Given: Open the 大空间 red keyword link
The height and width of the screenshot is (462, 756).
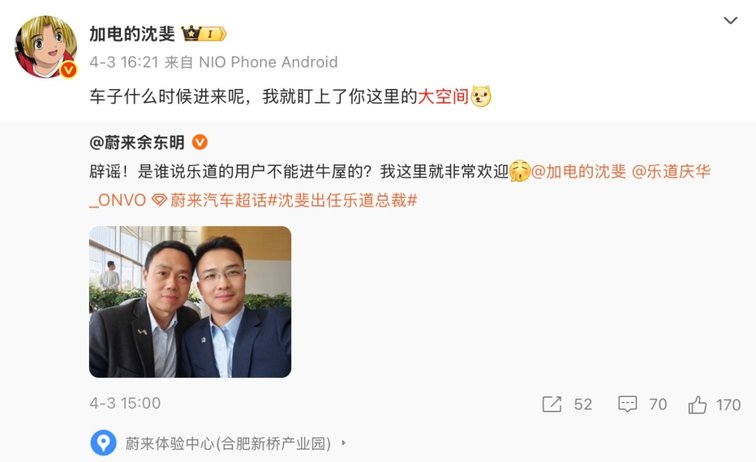Looking at the screenshot, I should pyautogui.click(x=443, y=96).
